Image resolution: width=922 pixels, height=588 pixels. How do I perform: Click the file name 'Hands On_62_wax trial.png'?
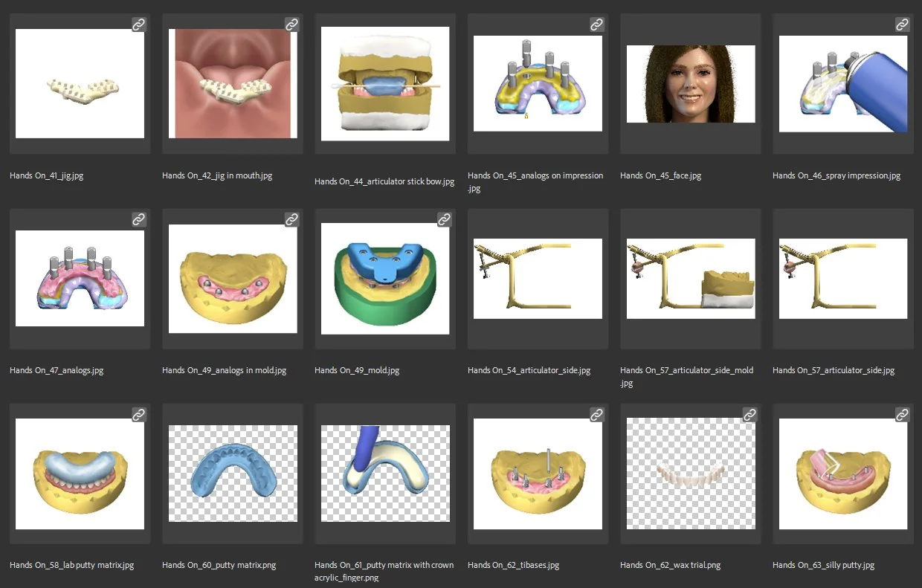(671, 565)
